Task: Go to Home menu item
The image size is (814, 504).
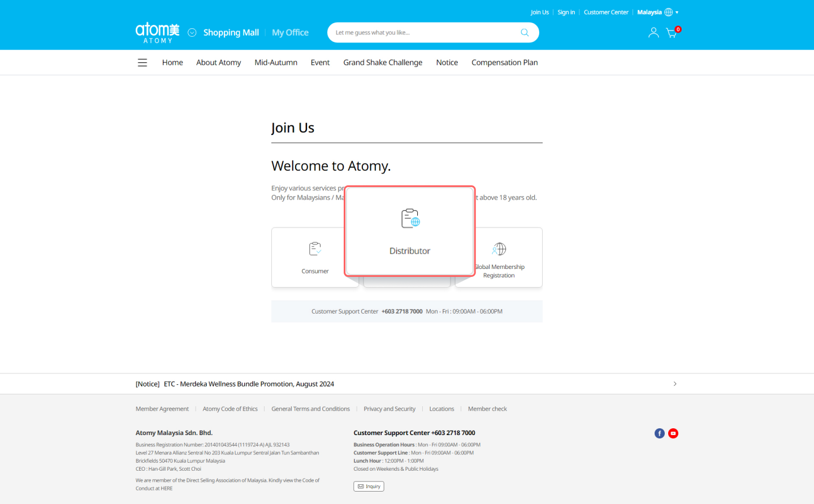Action: click(x=172, y=63)
